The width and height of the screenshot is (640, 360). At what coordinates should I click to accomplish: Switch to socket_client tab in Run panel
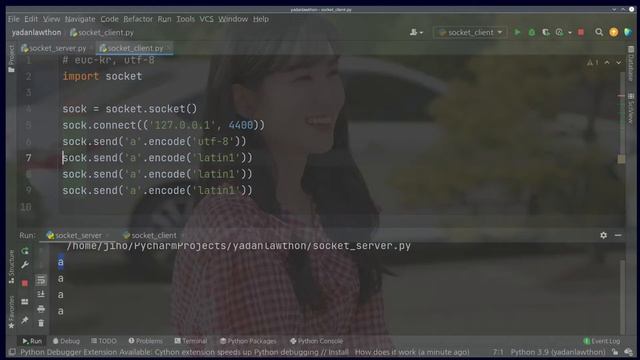(x=150, y=235)
